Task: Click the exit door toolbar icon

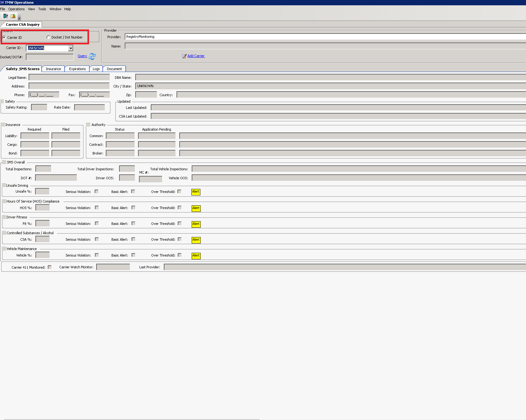Action: [6, 16]
